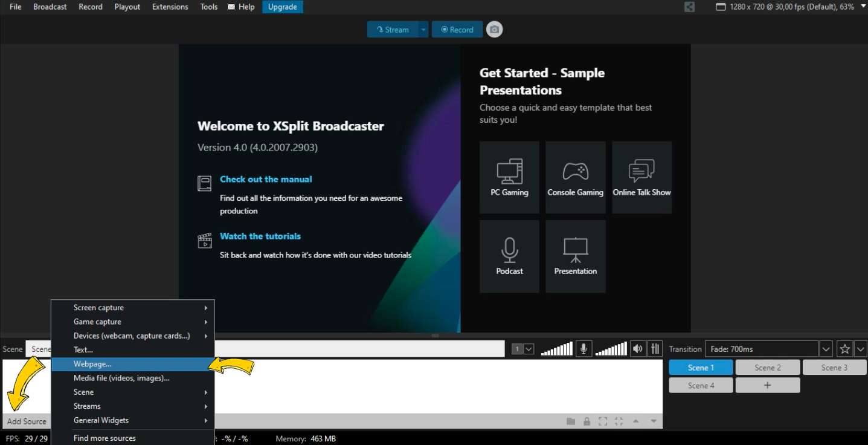The width and height of the screenshot is (868, 445).
Task: Click the FPS 29 / 29 status
Action: pos(27,438)
